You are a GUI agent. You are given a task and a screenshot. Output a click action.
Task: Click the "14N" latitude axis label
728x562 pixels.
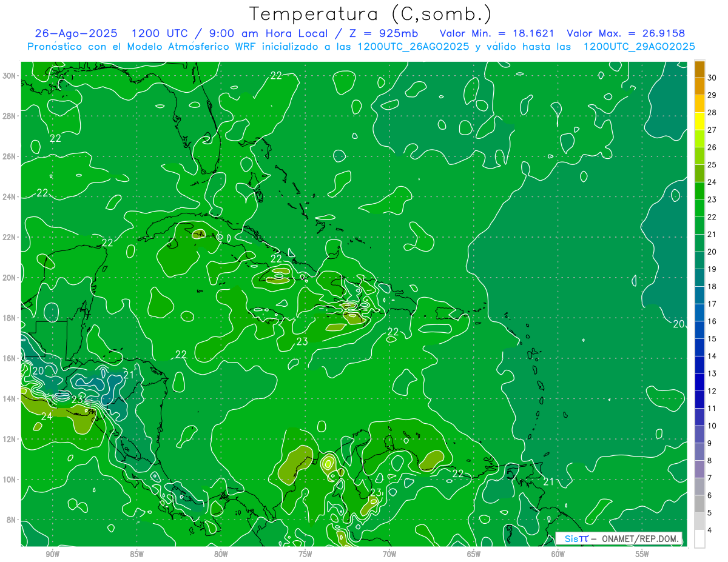pos(9,398)
